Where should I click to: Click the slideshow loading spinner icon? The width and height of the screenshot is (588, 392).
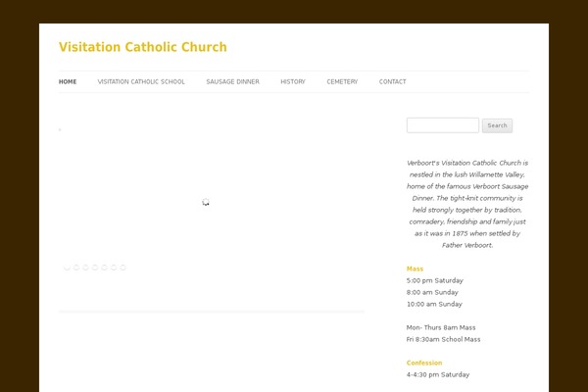tap(206, 202)
